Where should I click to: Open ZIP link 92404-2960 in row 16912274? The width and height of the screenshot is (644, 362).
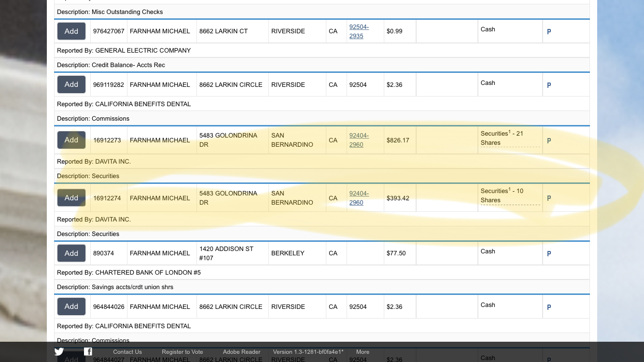click(x=359, y=198)
